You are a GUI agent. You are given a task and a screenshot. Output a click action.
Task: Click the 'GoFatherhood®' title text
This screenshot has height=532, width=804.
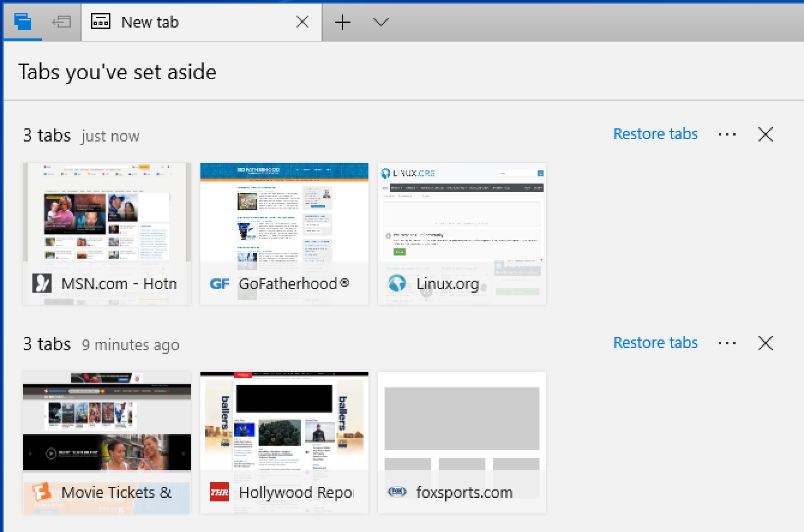(294, 283)
